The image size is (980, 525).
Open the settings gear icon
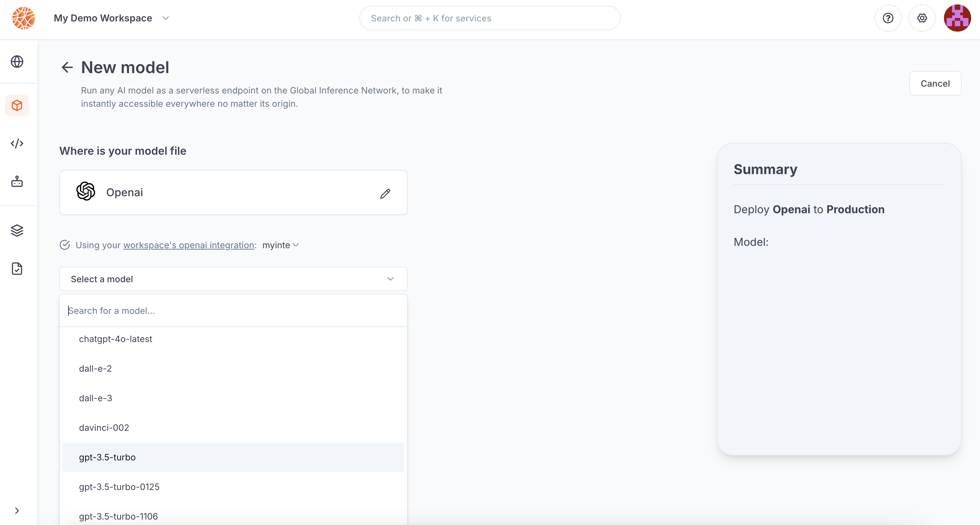pyautogui.click(x=922, y=18)
